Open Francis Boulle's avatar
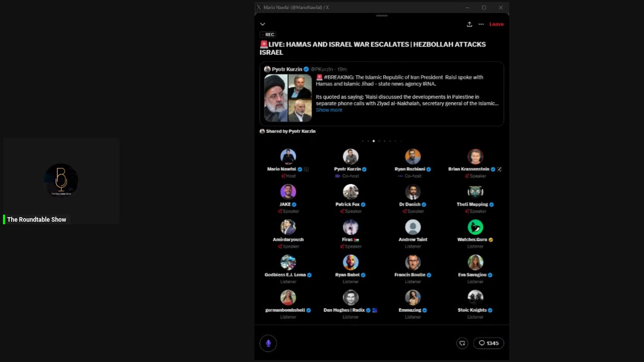This screenshot has height=362, width=644. click(413, 262)
